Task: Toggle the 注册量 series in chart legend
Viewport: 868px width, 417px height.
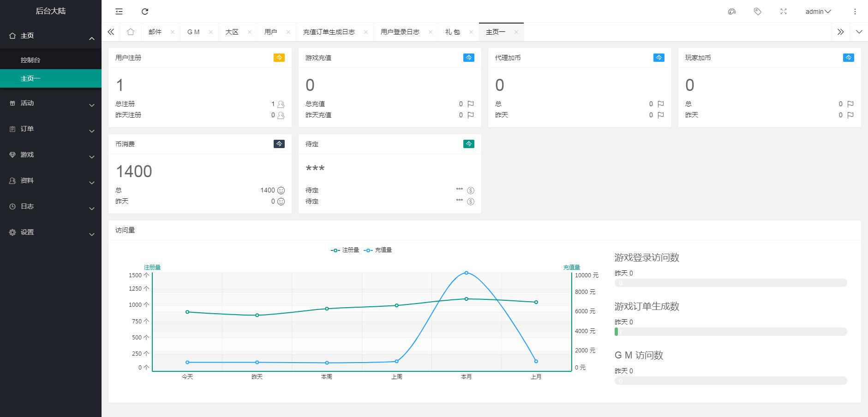Action: pyautogui.click(x=345, y=250)
